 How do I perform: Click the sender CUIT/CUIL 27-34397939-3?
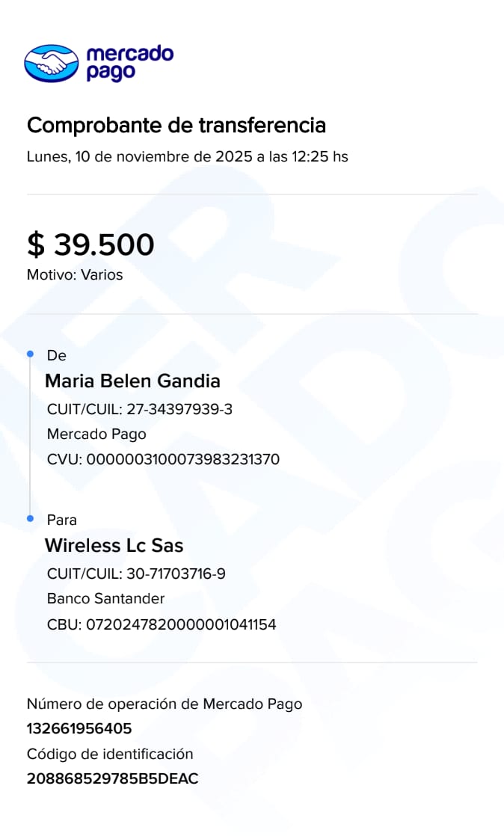[140, 410]
